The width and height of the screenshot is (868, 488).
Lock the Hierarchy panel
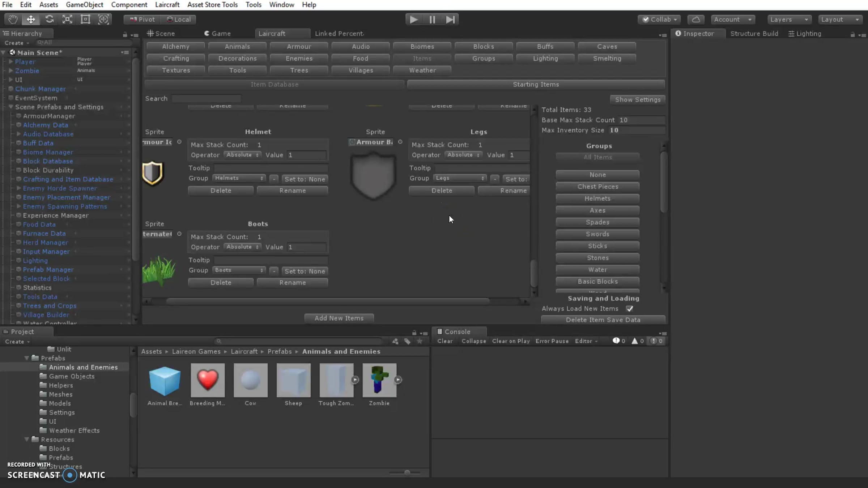click(125, 35)
